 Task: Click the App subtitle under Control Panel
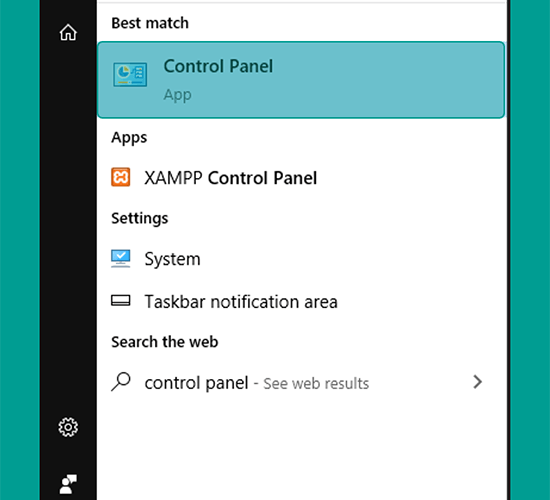(x=177, y=95)
